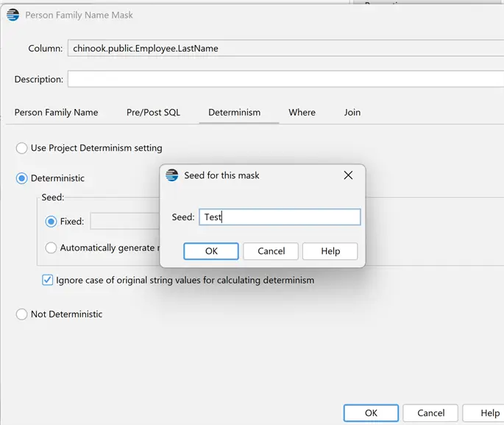Click the empty Description field
The width and height of the screenshot is (504, 425).
[x=285, y=79]
